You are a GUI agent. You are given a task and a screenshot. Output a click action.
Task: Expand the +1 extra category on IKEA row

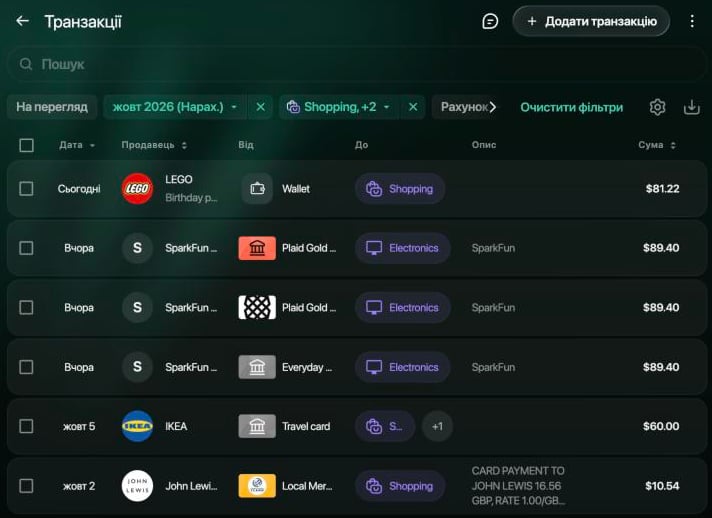(437, 426)
